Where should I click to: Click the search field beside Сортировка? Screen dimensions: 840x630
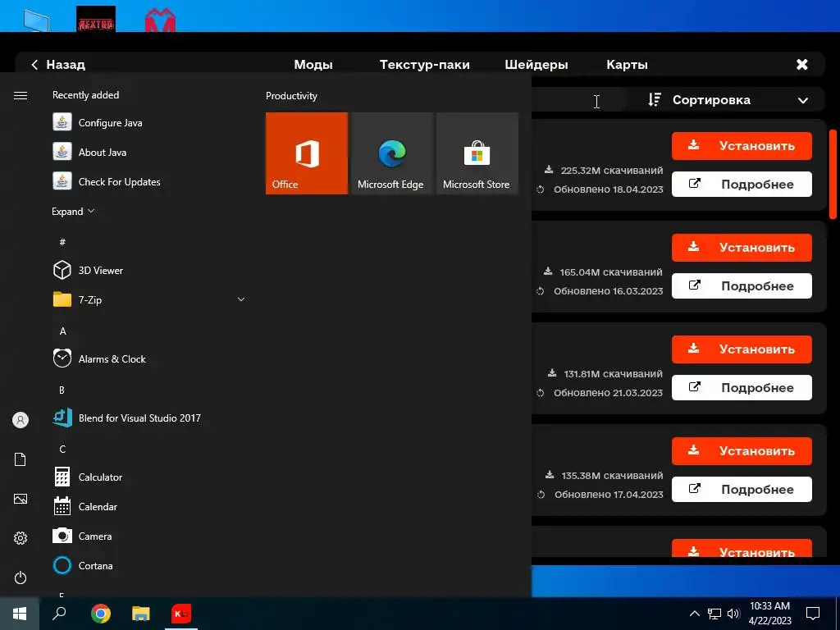click(578, 100)
